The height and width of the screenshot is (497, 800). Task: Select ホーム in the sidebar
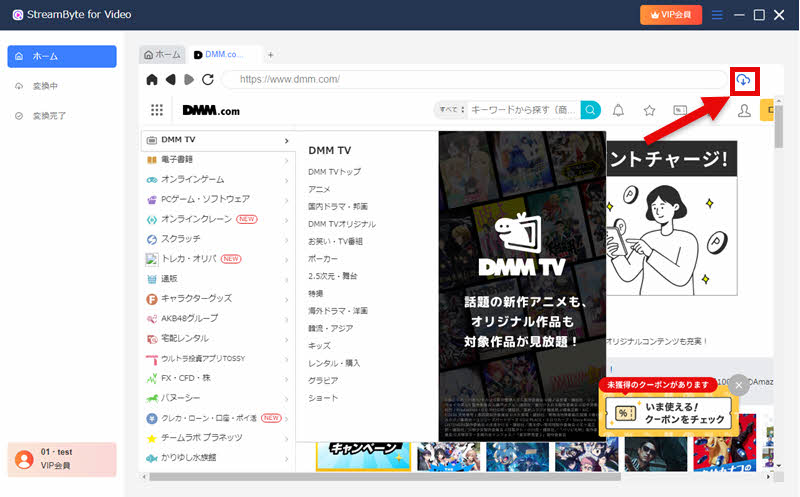point(62,56)
